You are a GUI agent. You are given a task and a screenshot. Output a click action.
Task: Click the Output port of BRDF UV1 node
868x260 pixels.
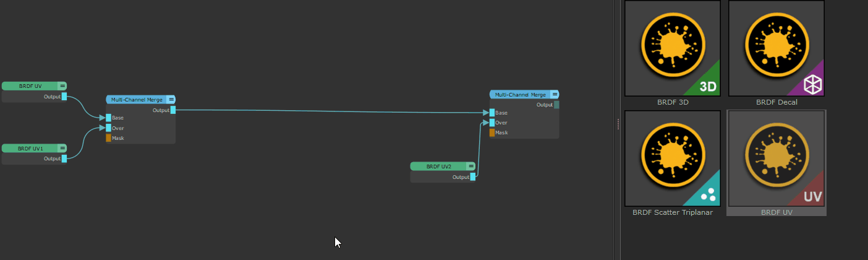click(64, 158)
